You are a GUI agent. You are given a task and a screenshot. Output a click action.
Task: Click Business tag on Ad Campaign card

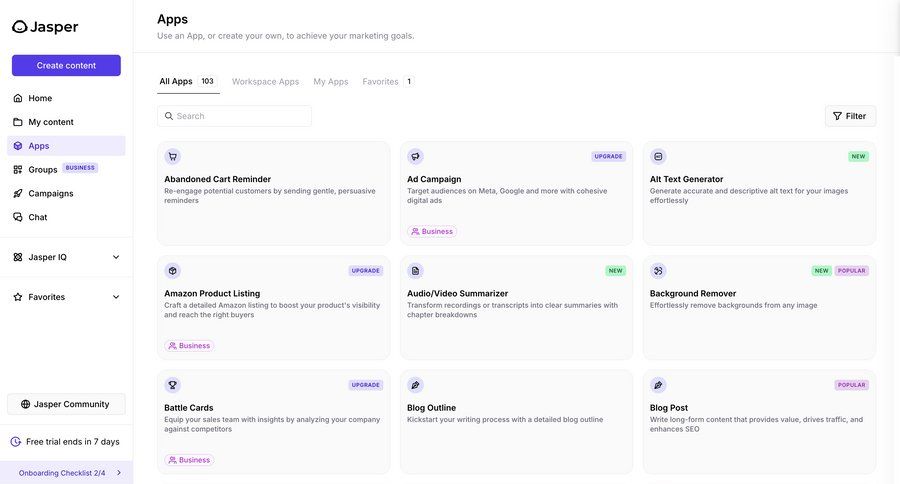[432, 231]
